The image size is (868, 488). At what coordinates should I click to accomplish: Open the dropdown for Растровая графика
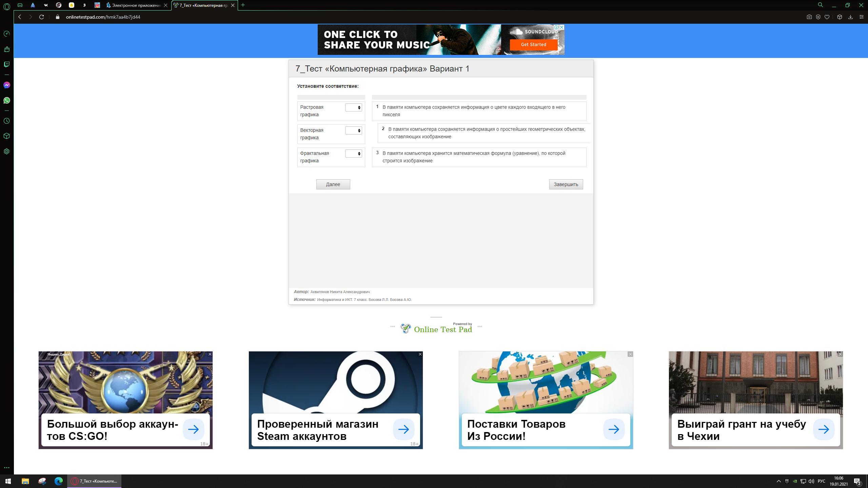coord(353,107)
